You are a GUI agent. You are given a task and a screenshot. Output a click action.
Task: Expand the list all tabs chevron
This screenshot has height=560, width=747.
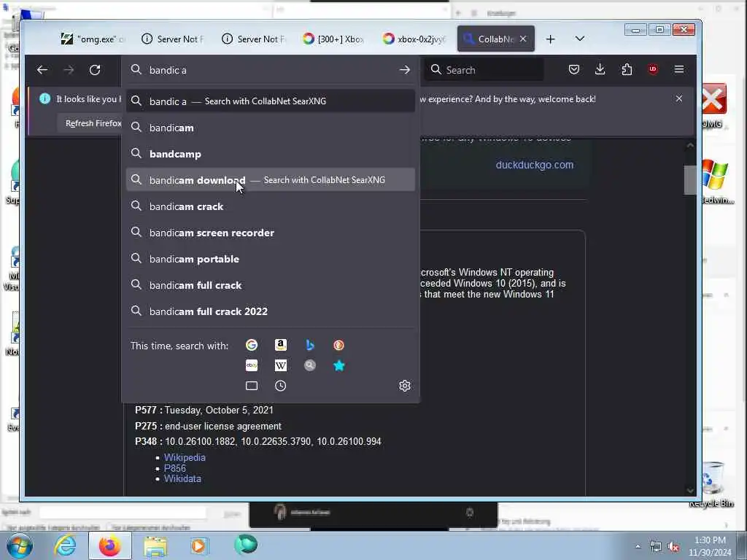pyautogui.click(x=580, y=39)
